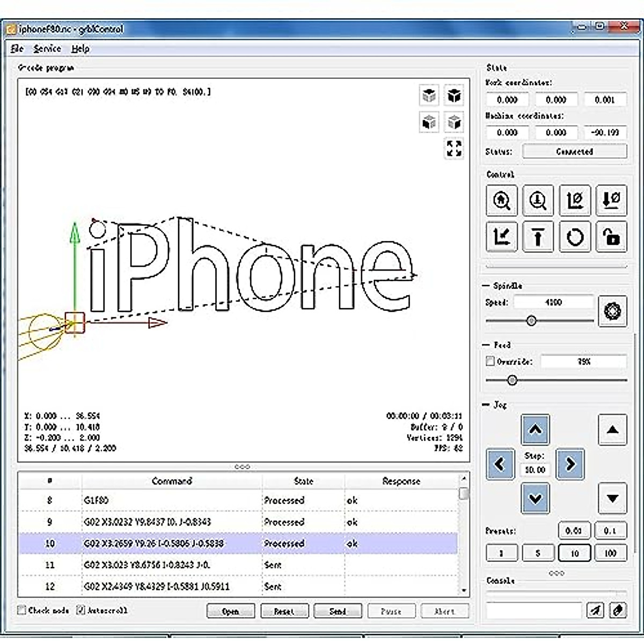Unlock the machine with the padlock icon
This screenshot has height=644, width=644.
pyautogui.click(x=611, y=237)
